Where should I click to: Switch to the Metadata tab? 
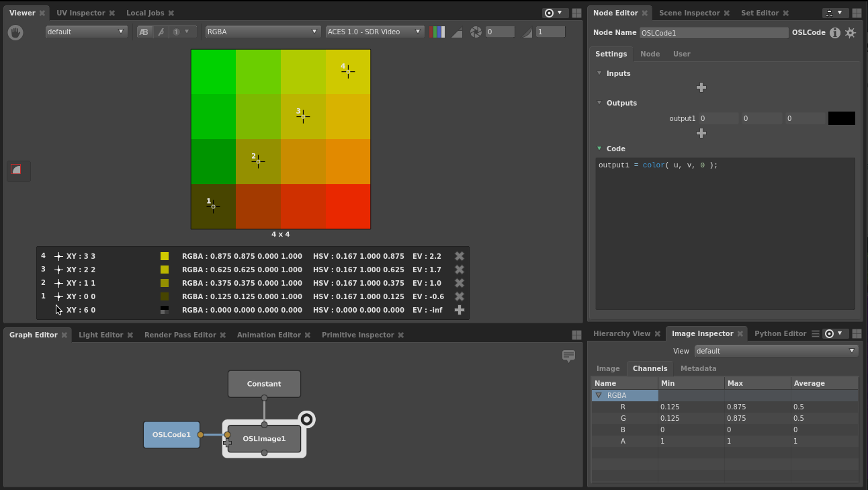point(698,368)
